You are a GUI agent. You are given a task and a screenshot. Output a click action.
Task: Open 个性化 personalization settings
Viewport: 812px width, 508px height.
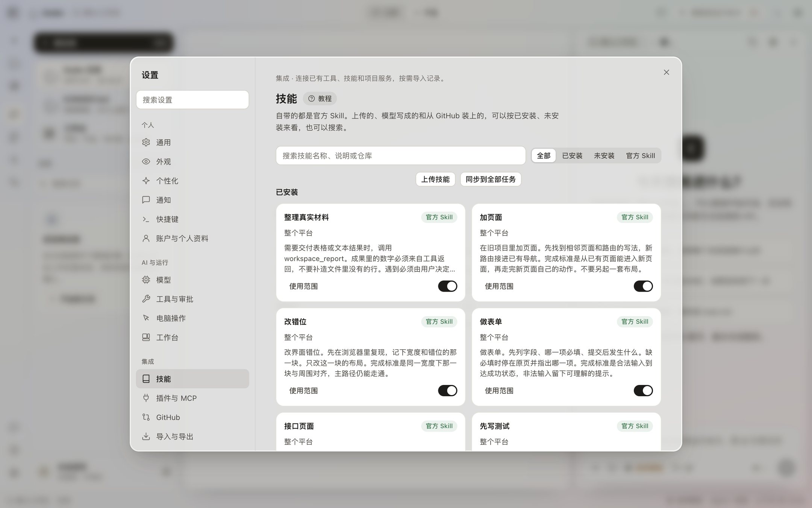[x=192, y=181]
